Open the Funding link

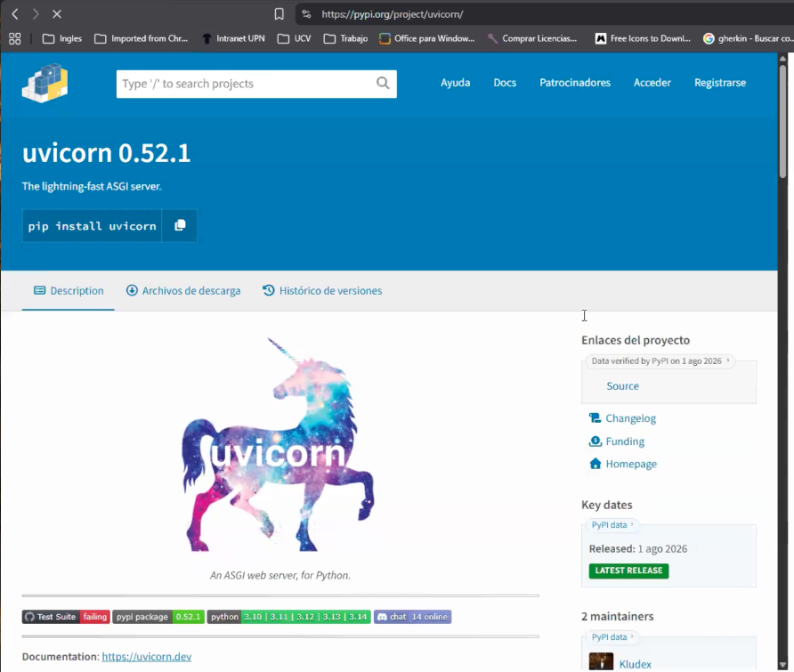tap(625, 441)
